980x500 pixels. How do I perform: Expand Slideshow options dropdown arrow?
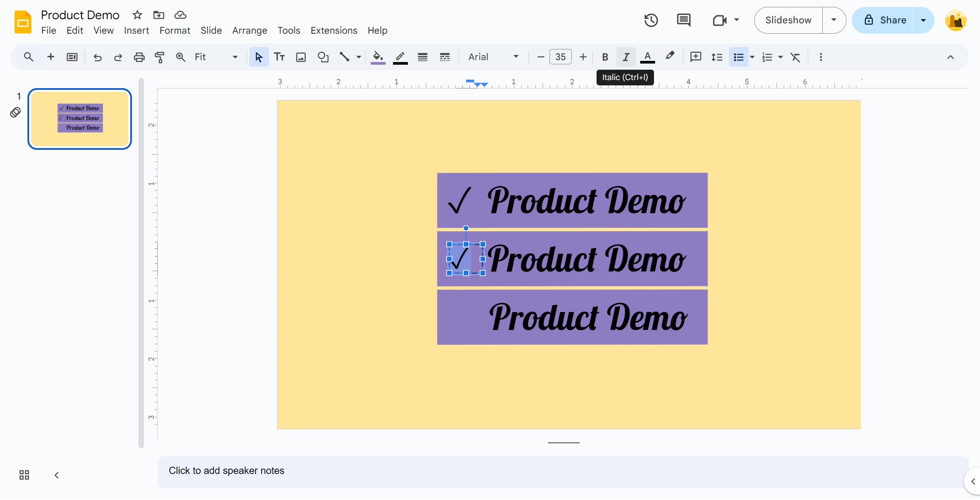tap(834, 20)
